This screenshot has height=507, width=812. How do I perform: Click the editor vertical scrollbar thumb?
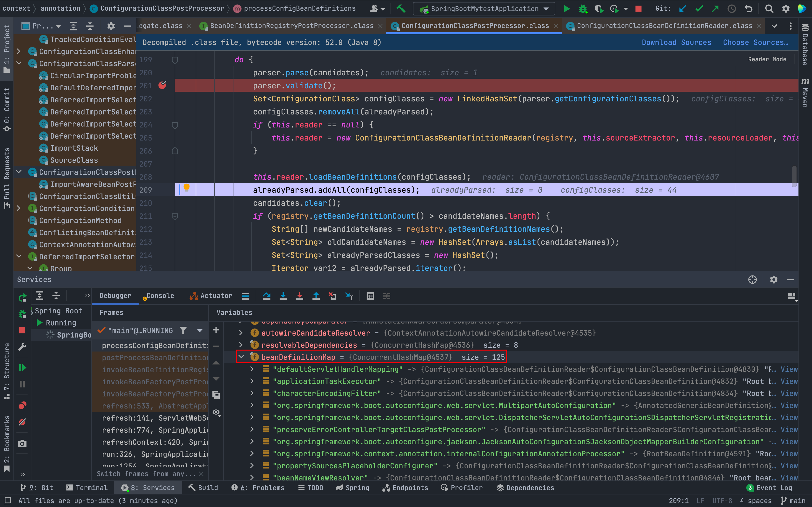[x=794, y=176]
